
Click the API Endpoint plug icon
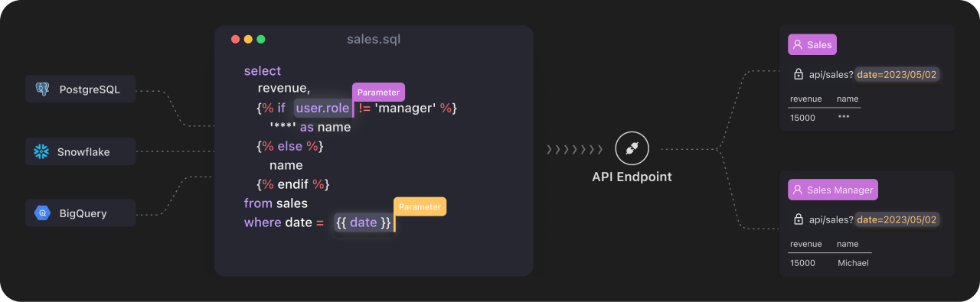point(632,150)
